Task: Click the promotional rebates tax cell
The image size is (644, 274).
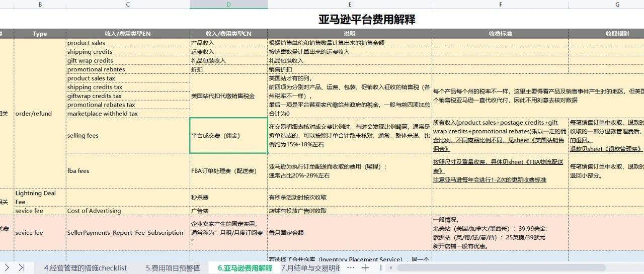Action: pyautogui.click(x=128, y=105)
